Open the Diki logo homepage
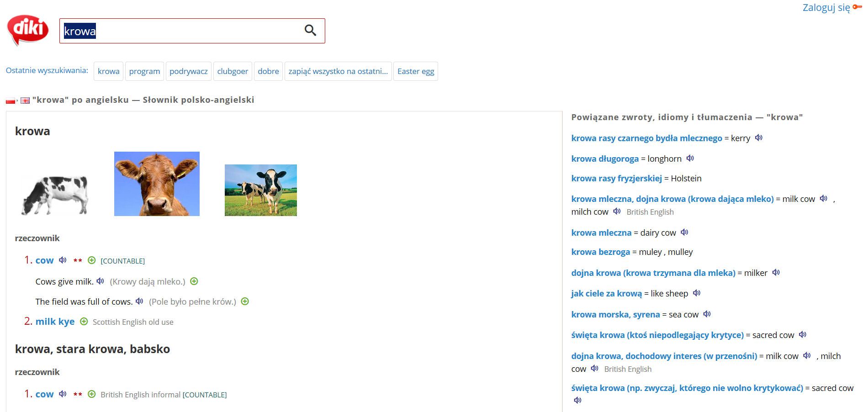Viewport: 868px width, 412px height. [28, 30]
